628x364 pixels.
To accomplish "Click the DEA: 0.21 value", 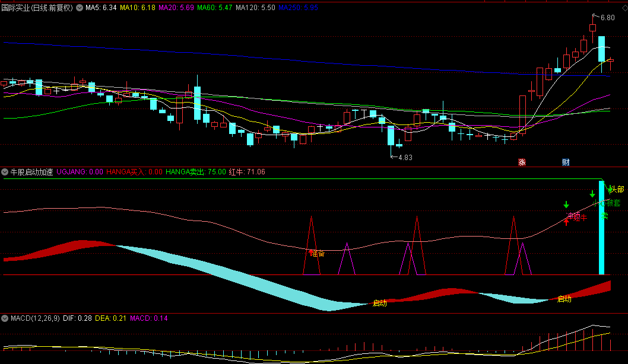I will click(111, 318).
